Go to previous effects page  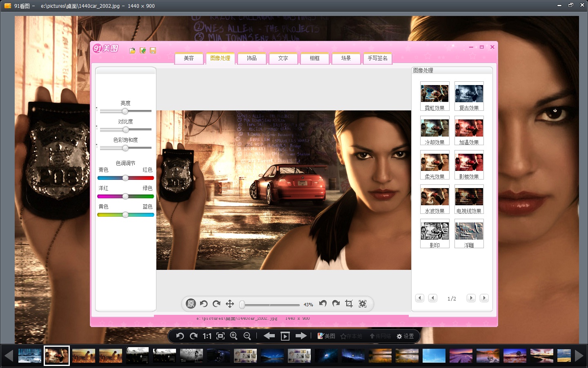point(433,298)
